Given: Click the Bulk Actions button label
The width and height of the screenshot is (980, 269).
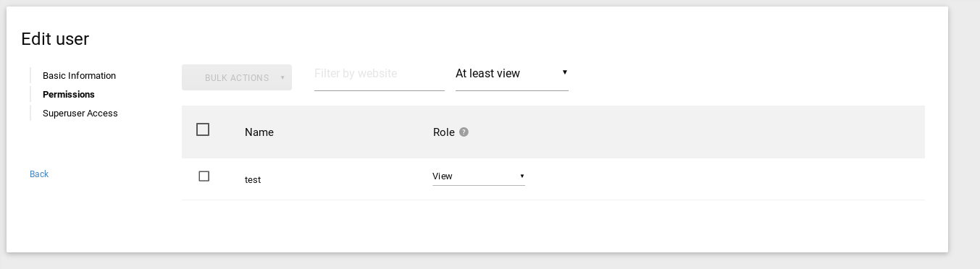Looking at the screenshot, I should [x=237, y=78].
